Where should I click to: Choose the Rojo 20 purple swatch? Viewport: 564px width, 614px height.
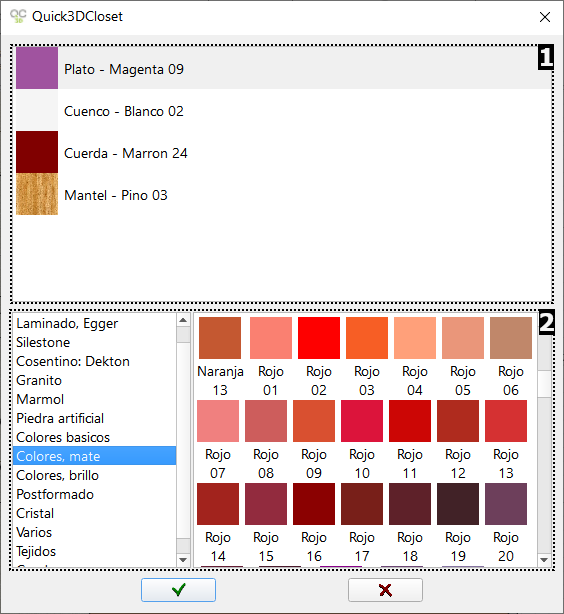(506, 504)
